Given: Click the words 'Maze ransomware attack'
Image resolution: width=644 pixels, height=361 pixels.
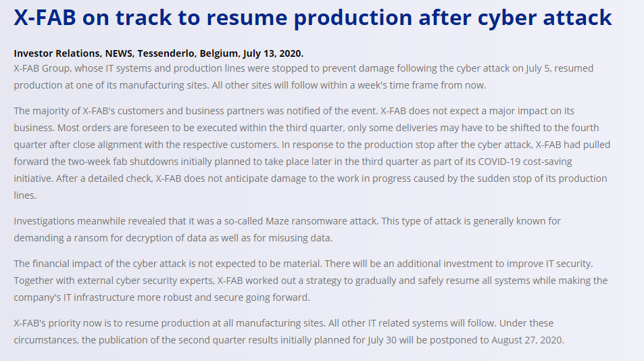Looking at the screenshot, I should point(321,221).
